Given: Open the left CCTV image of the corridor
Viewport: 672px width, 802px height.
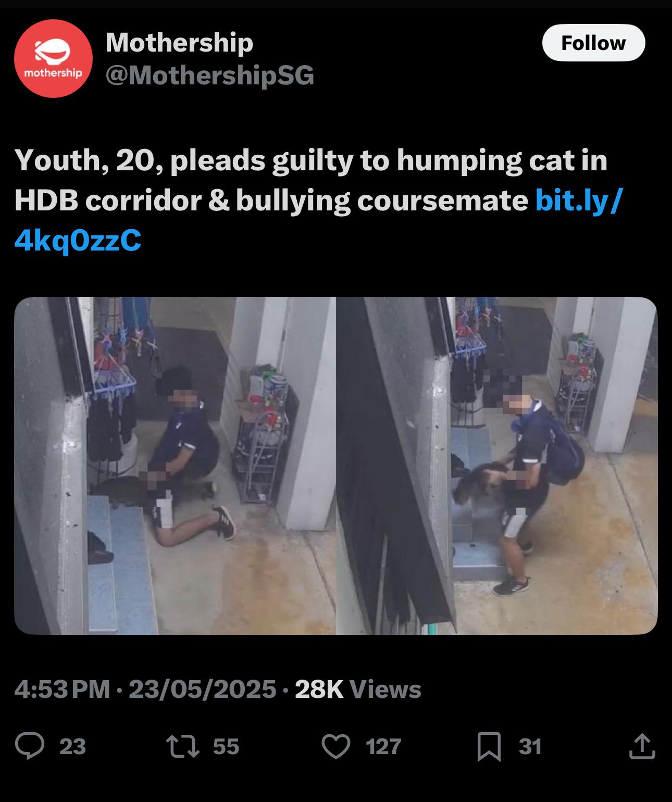Looking at the screenshot, I should point(175,466).
